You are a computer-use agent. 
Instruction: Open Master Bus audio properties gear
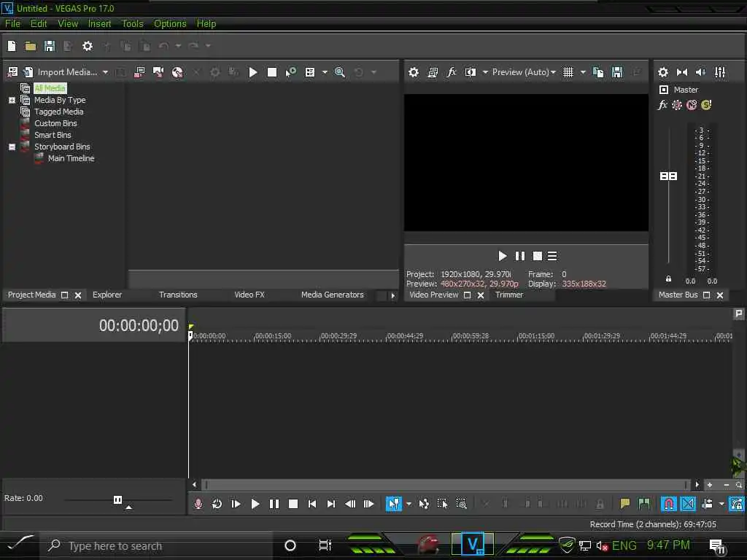662,72
